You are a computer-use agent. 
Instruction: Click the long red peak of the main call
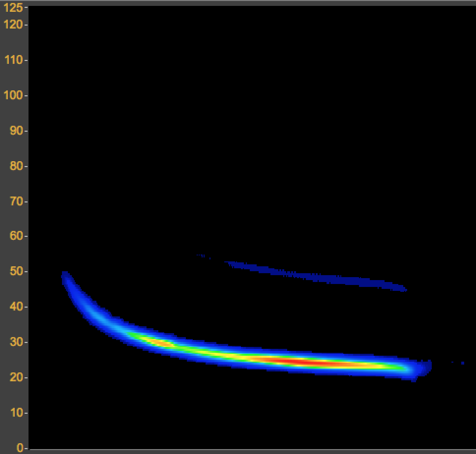point(300,362)
